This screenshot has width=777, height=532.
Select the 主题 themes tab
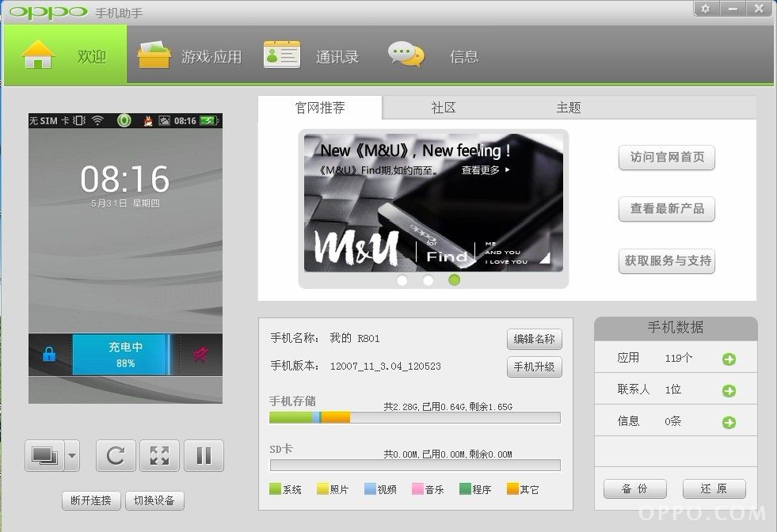[569, 108]
